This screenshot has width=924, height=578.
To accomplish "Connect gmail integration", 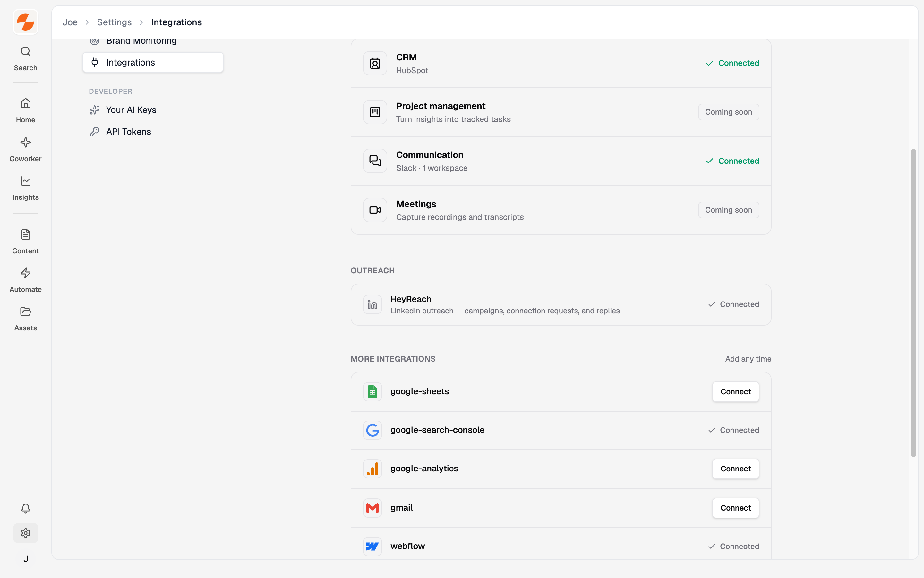I will pos(735,508).
